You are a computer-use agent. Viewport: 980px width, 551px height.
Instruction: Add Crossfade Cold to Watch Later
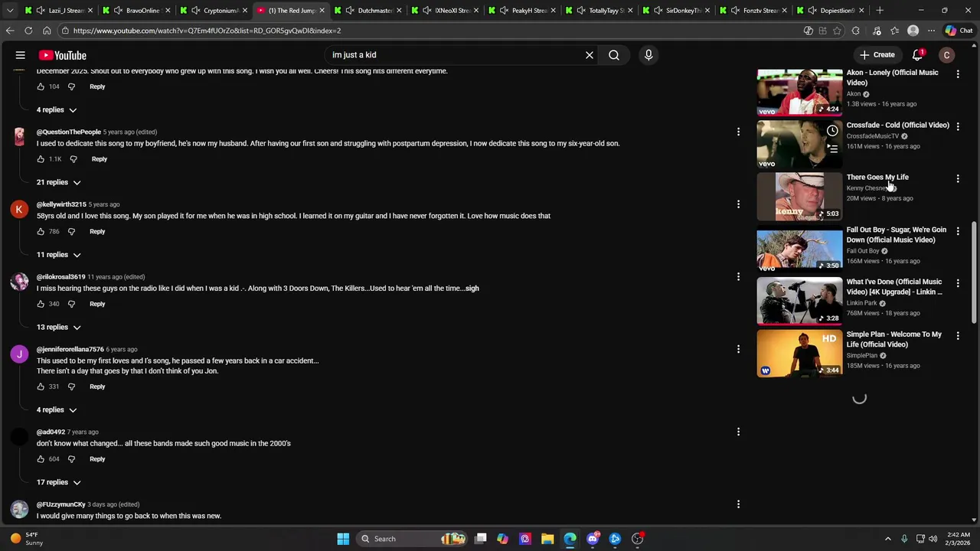832,130
